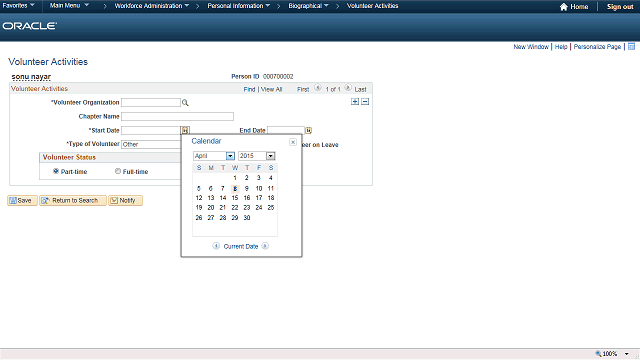Select day 22 in the calendar
The width and height of the screenshot is (640, 360).
(235, 208)
